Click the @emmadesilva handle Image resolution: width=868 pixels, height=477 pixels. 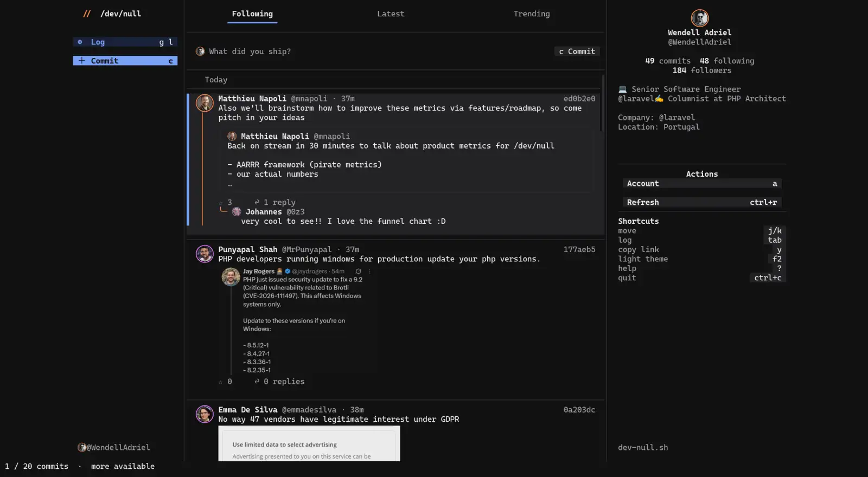[x=309, y=410]
